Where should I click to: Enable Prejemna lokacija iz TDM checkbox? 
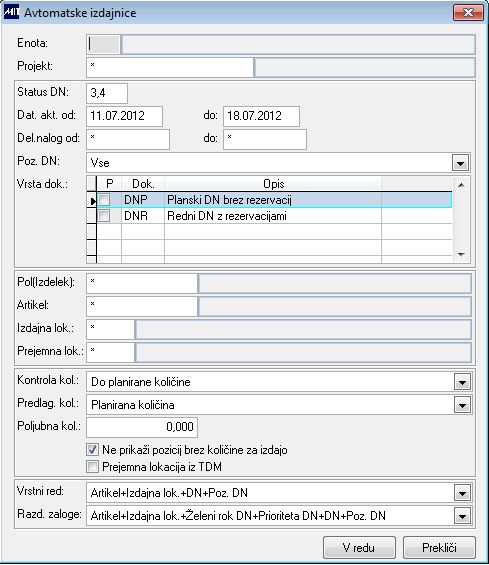tap(92, 467)
